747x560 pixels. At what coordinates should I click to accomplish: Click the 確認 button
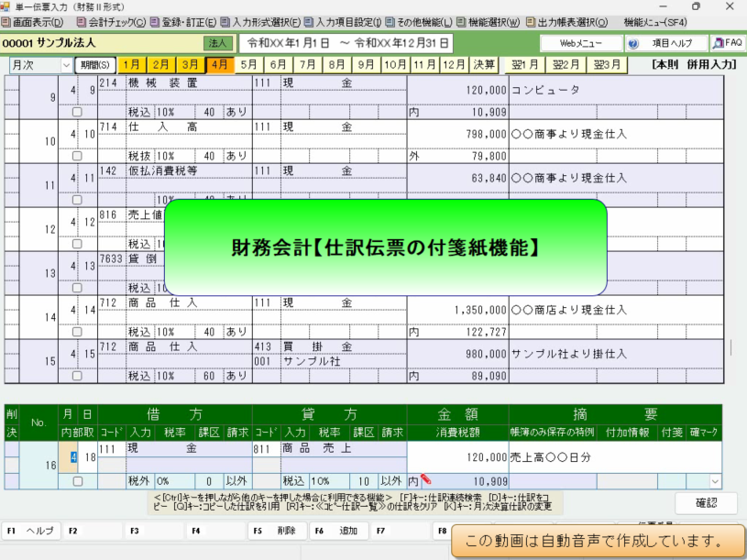706,503
